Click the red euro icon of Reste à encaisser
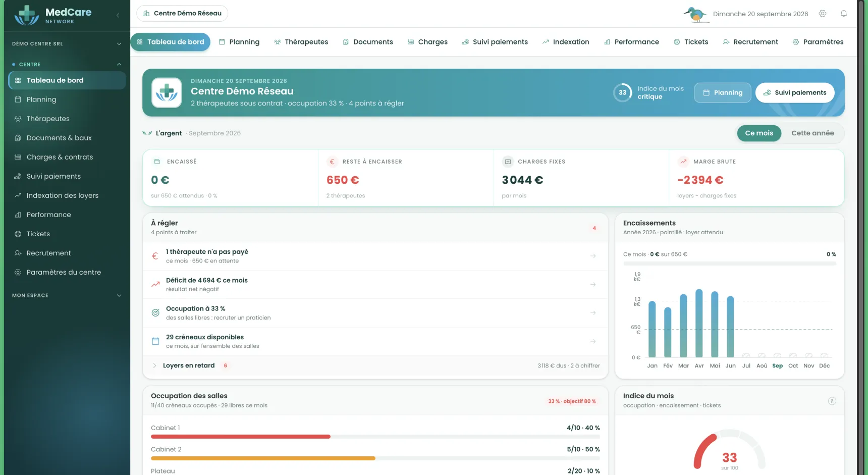Viewport: 868px width, 475px height. [x=332, y=162]
